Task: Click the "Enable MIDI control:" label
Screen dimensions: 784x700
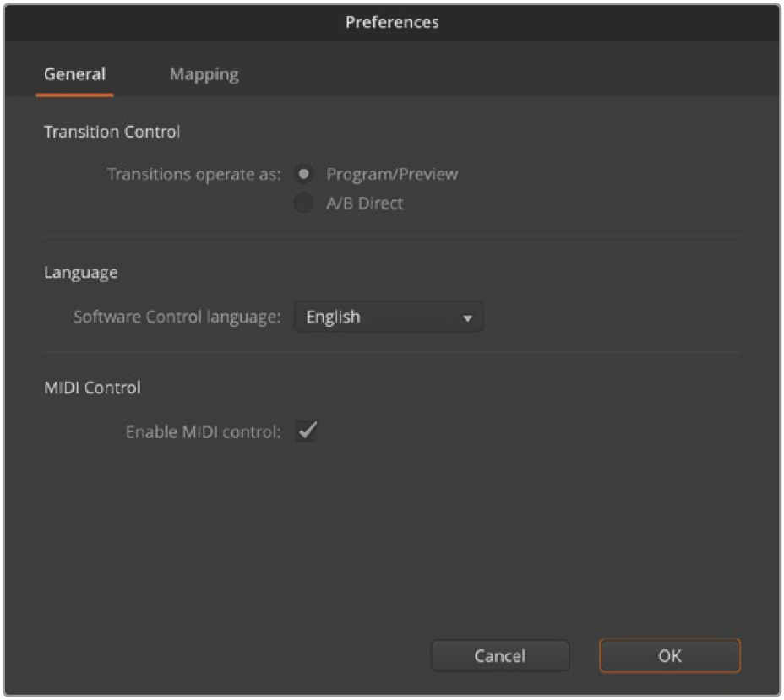Action: [203, 431]
